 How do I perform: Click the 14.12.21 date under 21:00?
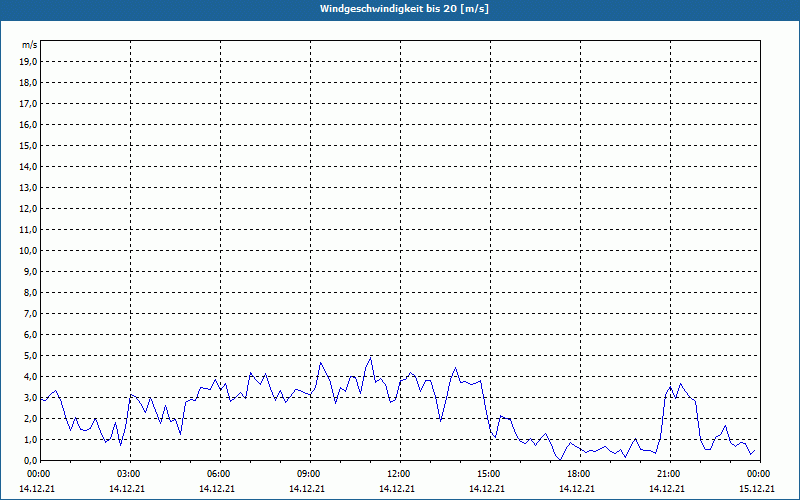click(x=667, y=488)
